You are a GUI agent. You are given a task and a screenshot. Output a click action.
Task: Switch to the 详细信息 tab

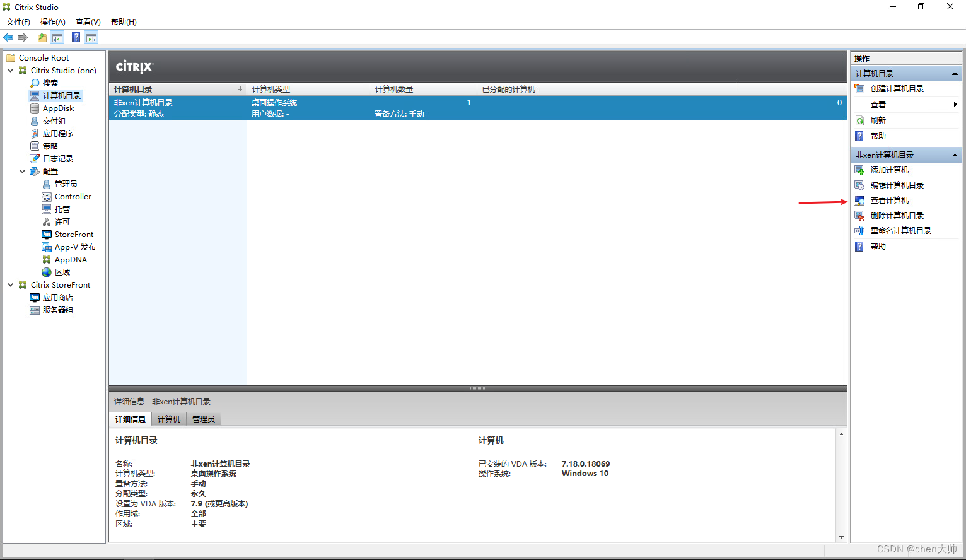coord(131,419)
